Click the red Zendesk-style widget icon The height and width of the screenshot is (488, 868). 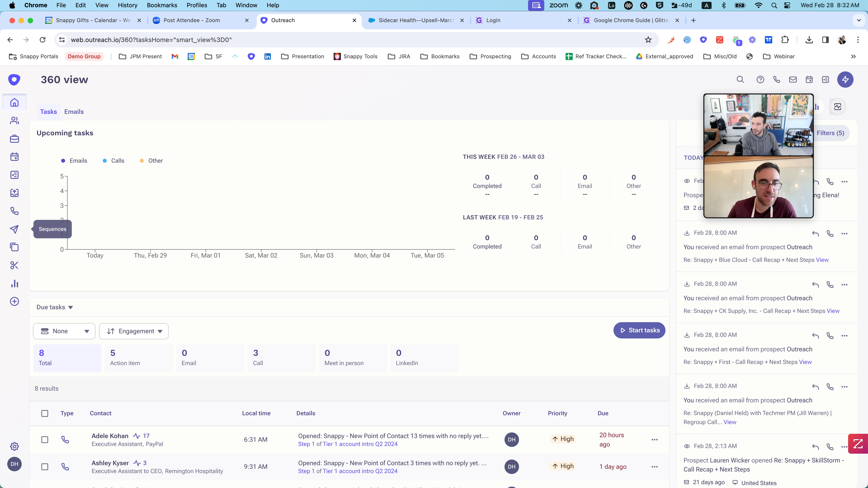(x=858, y=444)
